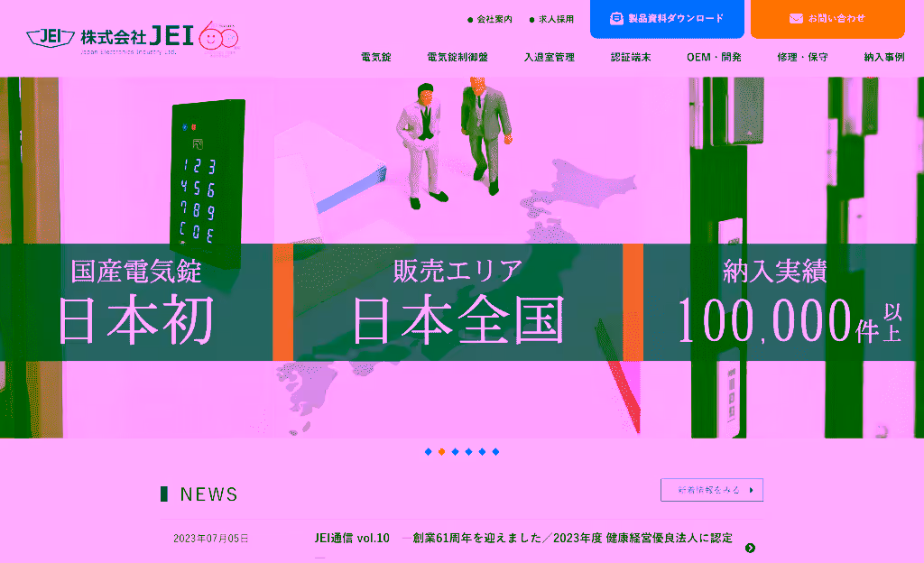This screenshot has height=563, width=924.
Task: Select the first carousel slide dot
Action: [429, 452]
